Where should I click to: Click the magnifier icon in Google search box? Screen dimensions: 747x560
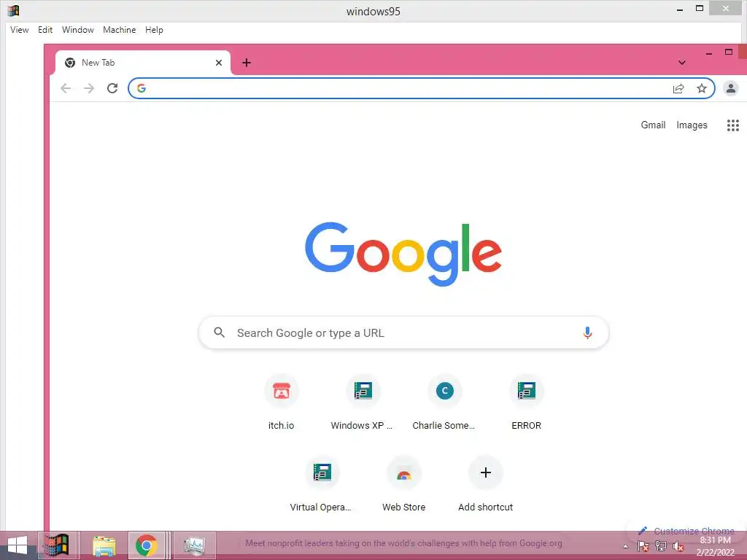click(x=219, y=332)
